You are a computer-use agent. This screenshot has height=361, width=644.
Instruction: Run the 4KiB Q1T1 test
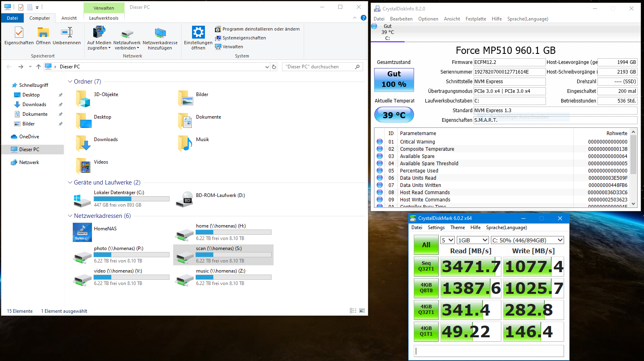426,332
